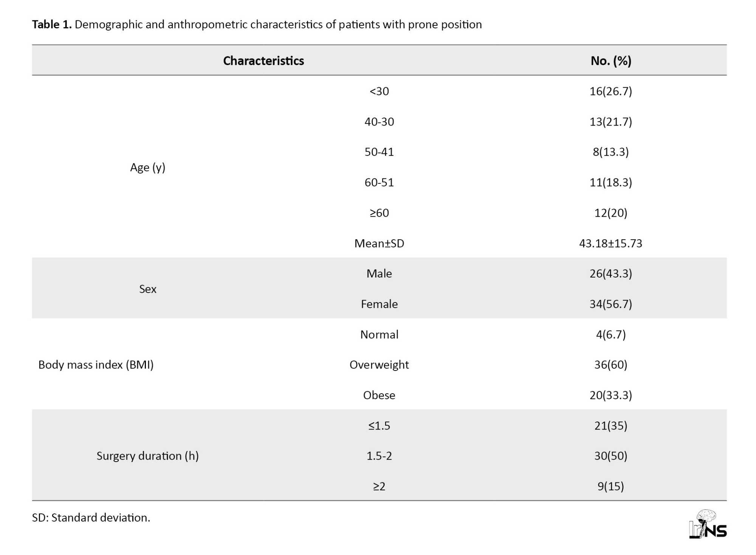Click the Sex row label

(147, 289)
